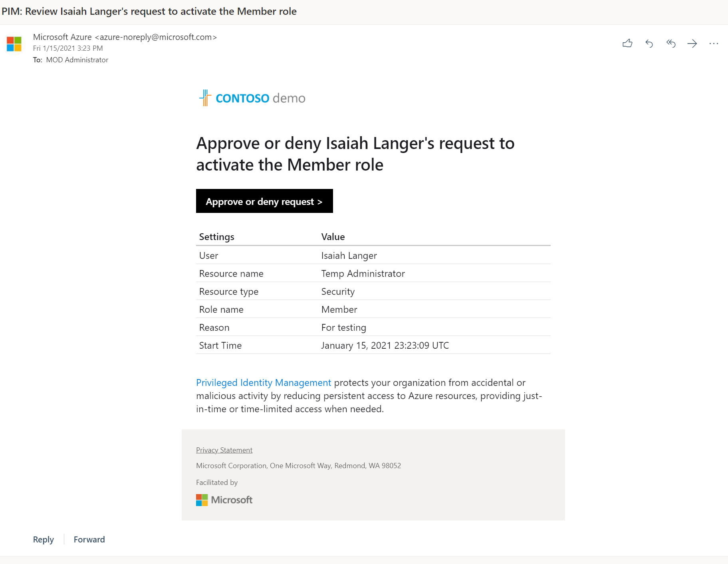Click the recipient MOD Administrator
This screenshot has height=564, width=728.
click(77, 60)
